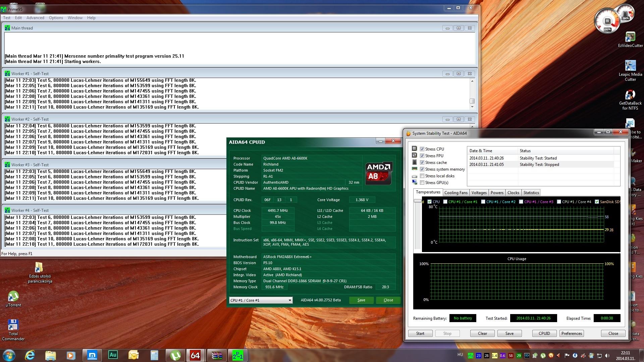The width and height of the screenshot is (644, 362).
Task: Open Adobe Audition taskbar icon
Action: 113,355
